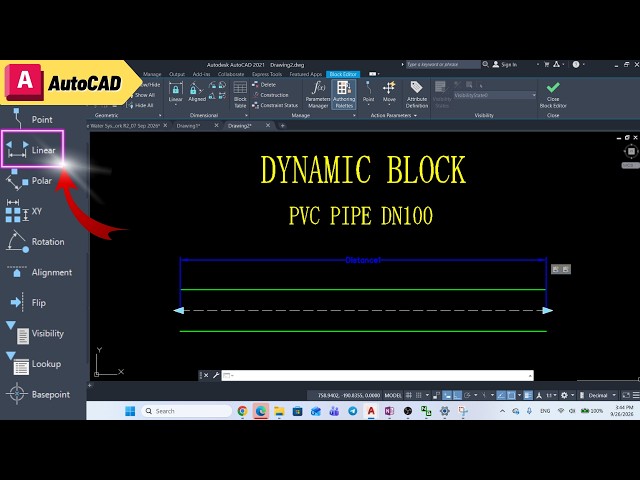Screen dimensions: 640x480
Task: Close the Drawing2 file tab
Action: [x=268, y=125]
